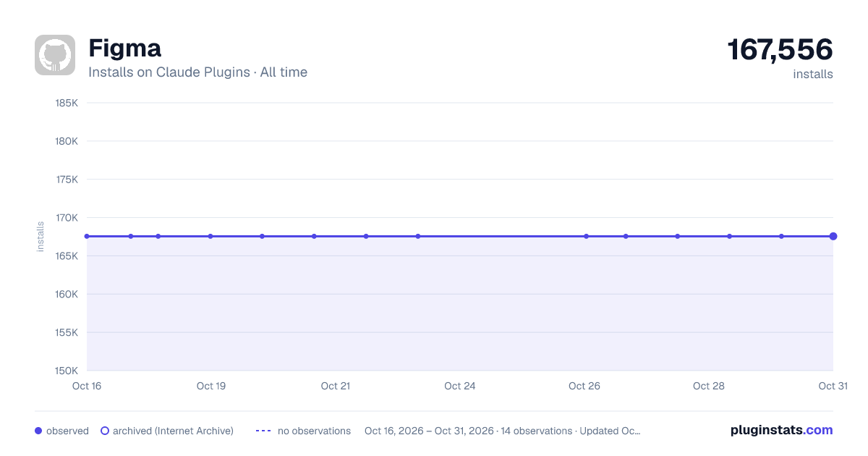Click the 165K y-axis label
This screenshot has width=868, height=456.
[x=67, y=256]
